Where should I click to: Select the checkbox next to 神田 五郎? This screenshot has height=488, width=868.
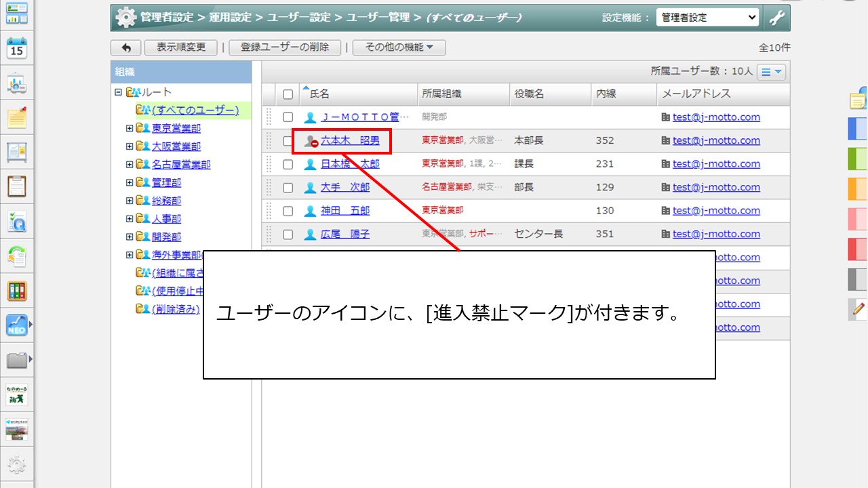pos(288,211)
